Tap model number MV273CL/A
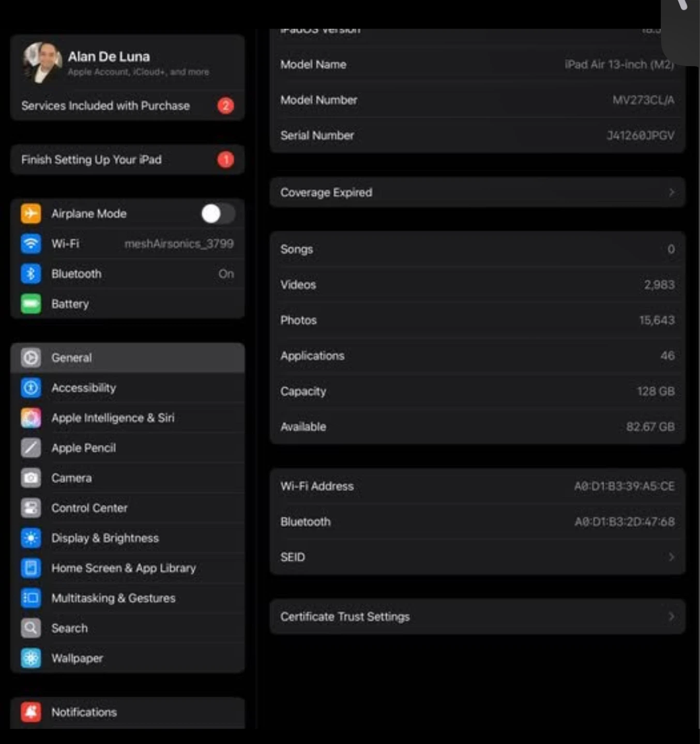700x744 pixels. 644,100
